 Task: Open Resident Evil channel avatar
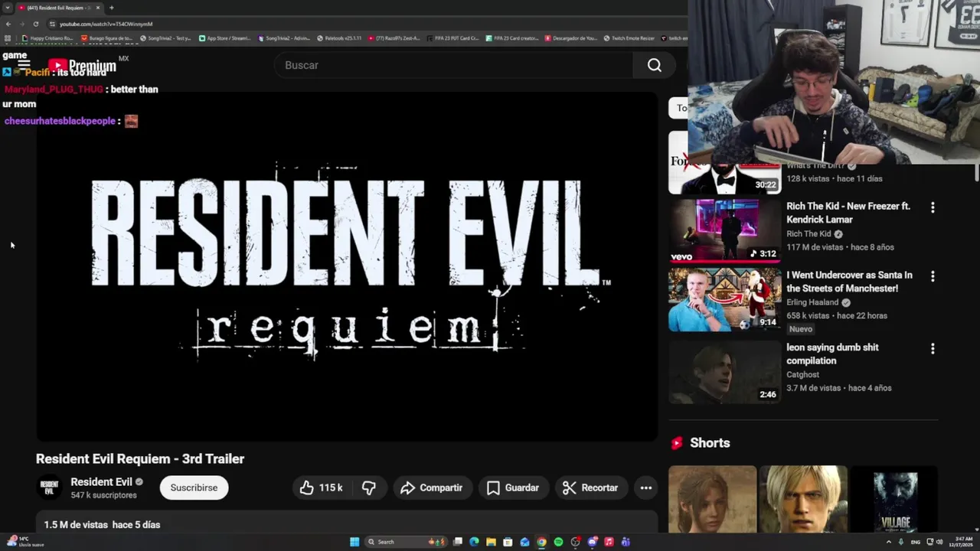tap(49, 487)
